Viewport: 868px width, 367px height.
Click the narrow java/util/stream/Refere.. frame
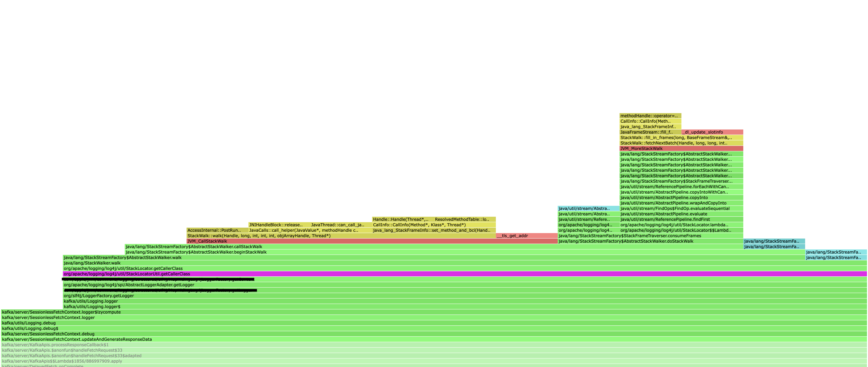[x=588, y=219]
